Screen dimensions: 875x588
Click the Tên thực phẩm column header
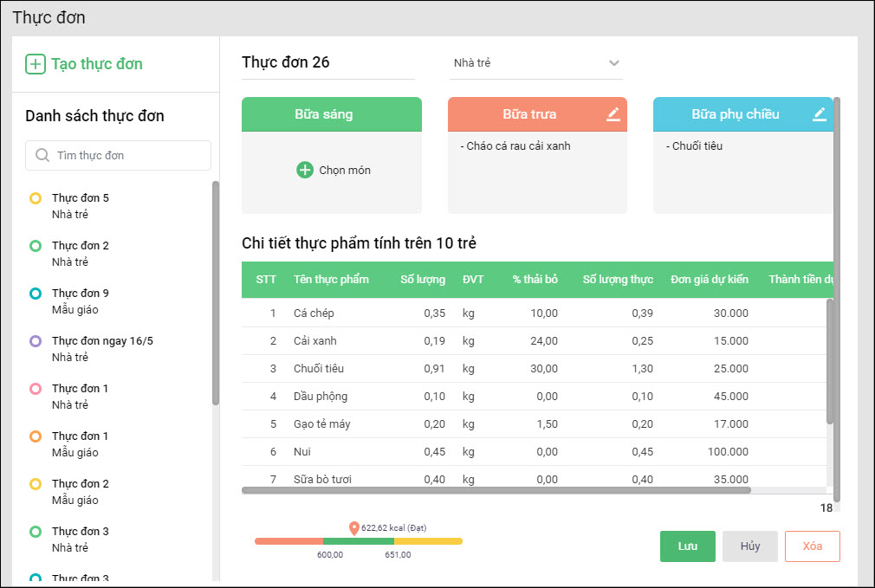point(331,280)
